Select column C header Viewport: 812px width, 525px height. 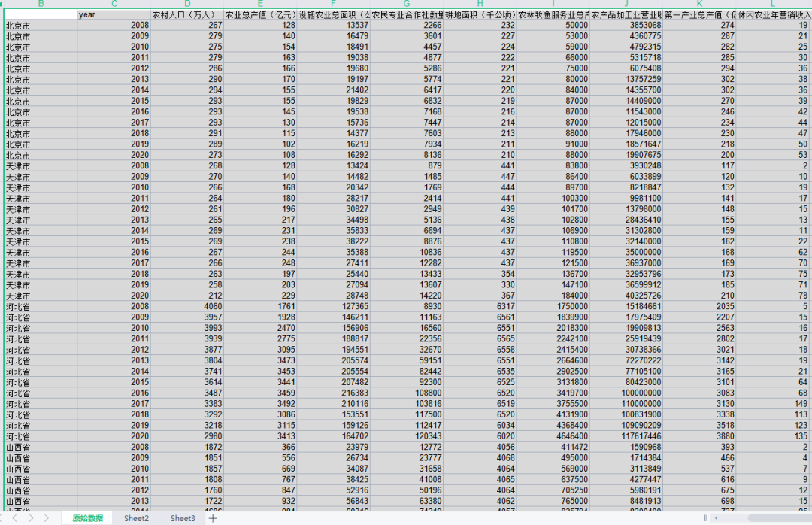pyautogui.click(x=114, y=4)
